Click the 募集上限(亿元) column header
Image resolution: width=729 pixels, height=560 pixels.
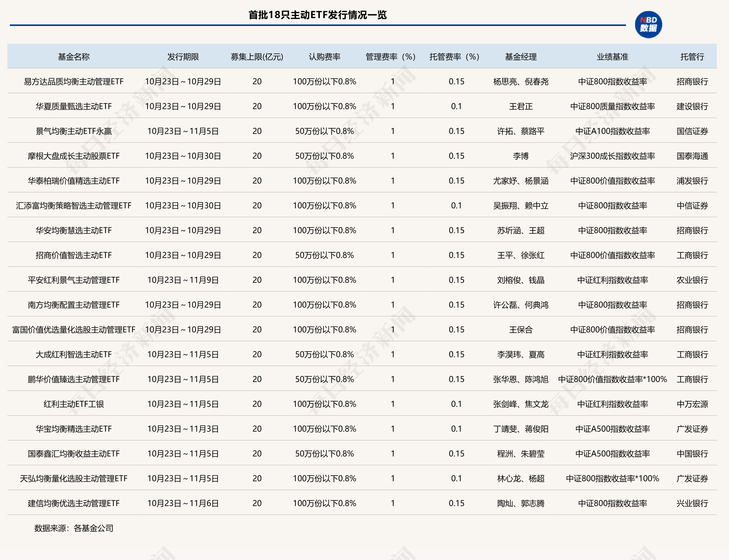pyautogui.click(x=257, y=57)
